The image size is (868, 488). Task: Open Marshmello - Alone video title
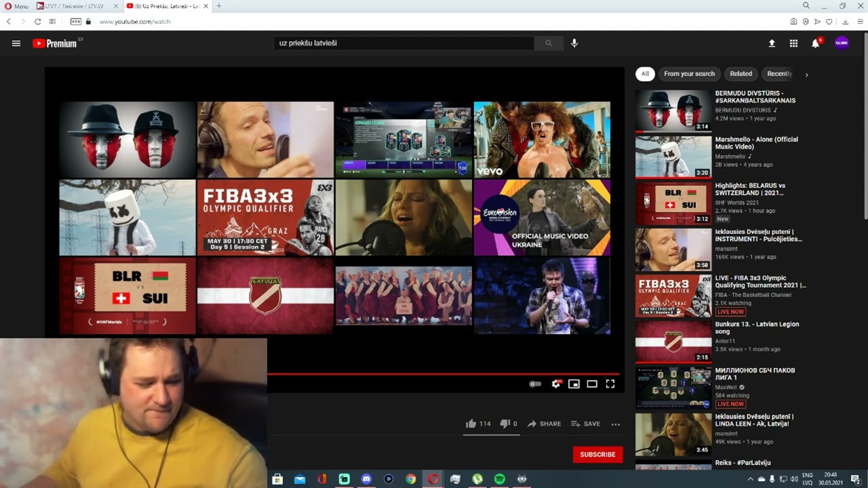pos(756,143)
